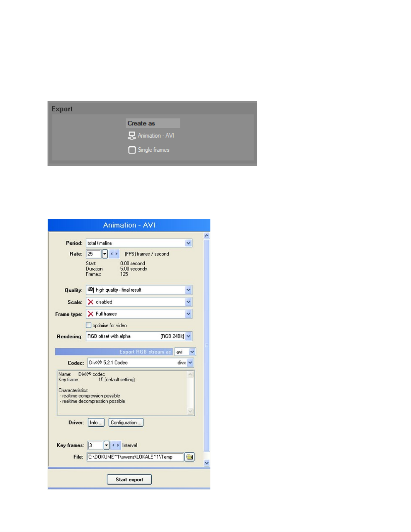This screenshot has height=532, width=411.
Task: Open the avi export format dropdown
Action: 185,352
